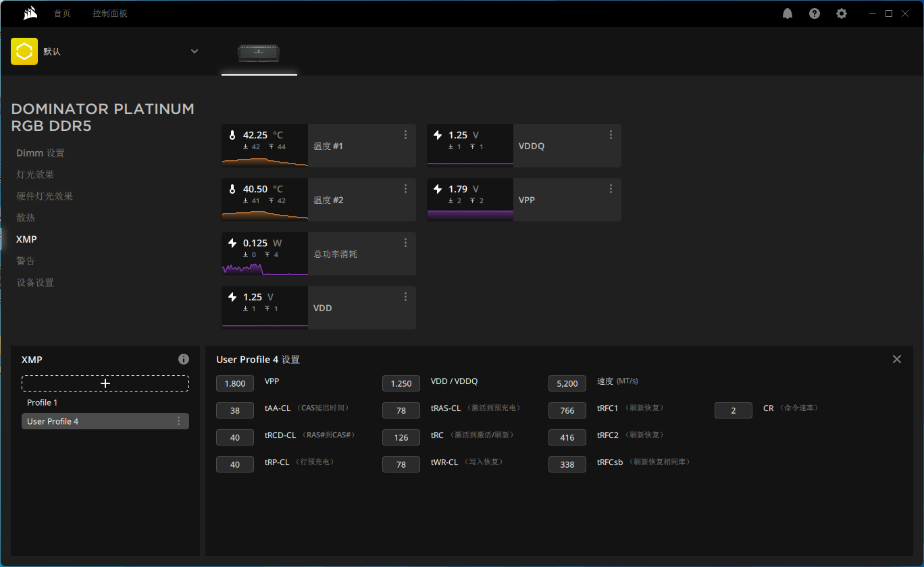The width and height of the screenshot is (924, 567).
Task: Open options menu for VPP sensor
Action: pyautogui.click(x=611, y=189)
